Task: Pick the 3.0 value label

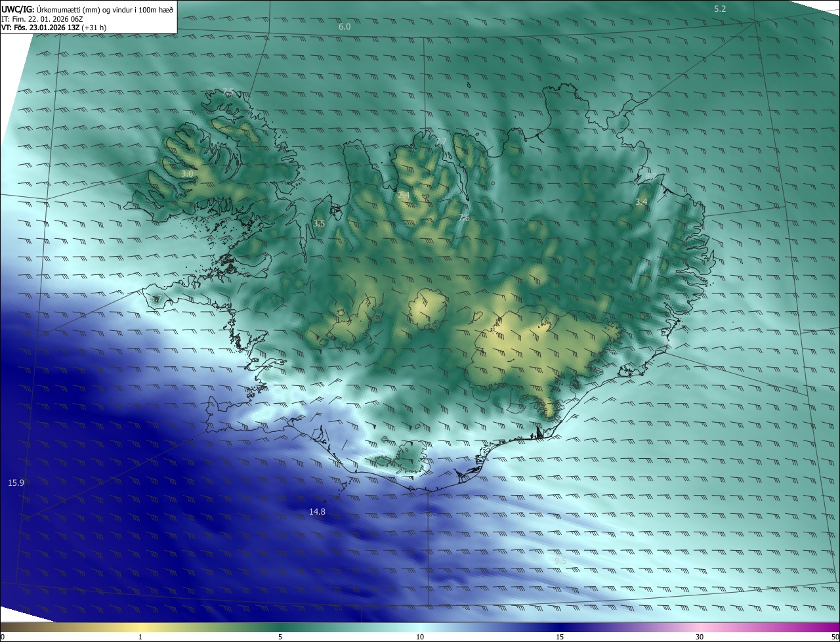Action: pyautogui.click(x=188, y=173)
